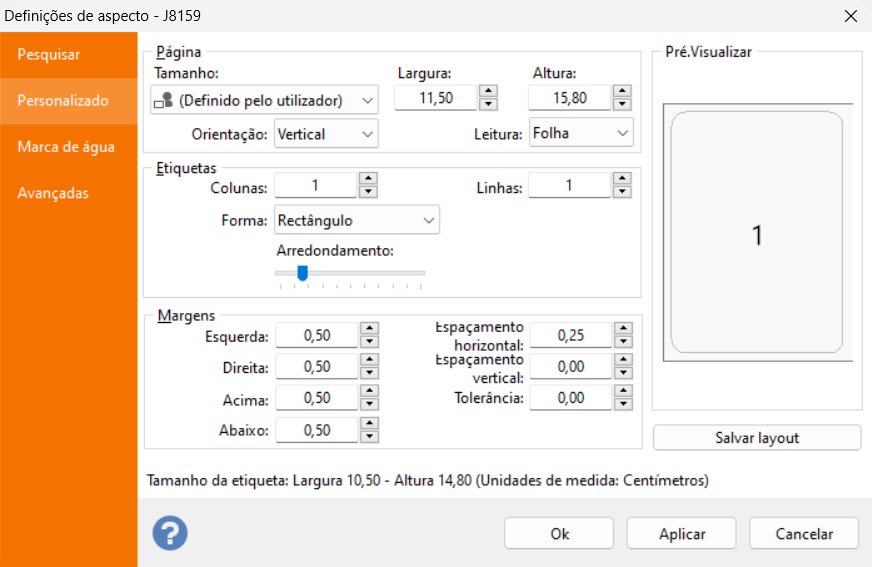872x567 pixels.
Task: Focus the Tolerância input field
Action: [x=571, y=397]
